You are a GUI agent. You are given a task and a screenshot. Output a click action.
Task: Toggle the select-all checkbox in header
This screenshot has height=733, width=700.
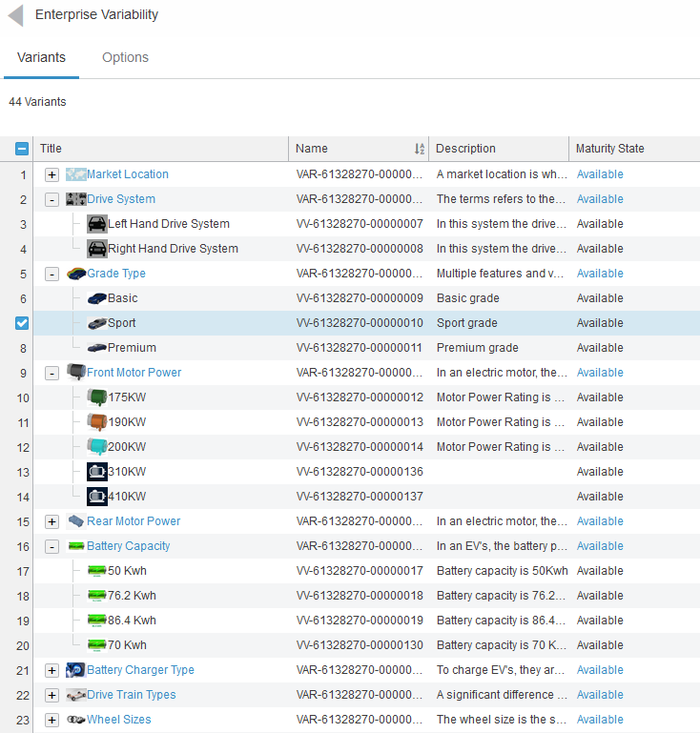click(x=22, y=149)
